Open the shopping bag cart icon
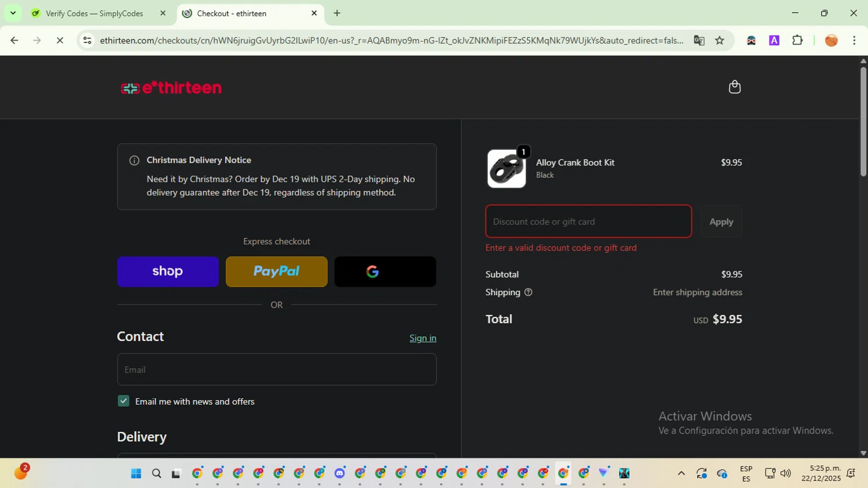 tap(734, 87)
